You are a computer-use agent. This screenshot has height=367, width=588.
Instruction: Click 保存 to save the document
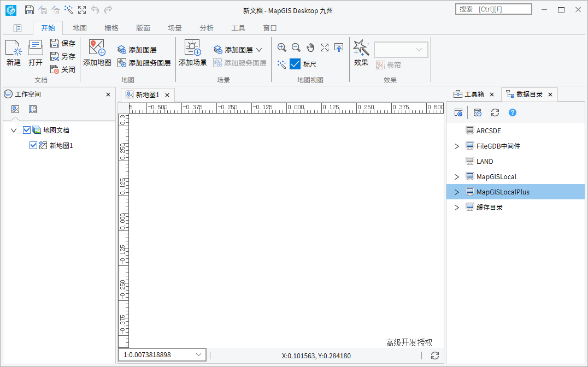63,43
